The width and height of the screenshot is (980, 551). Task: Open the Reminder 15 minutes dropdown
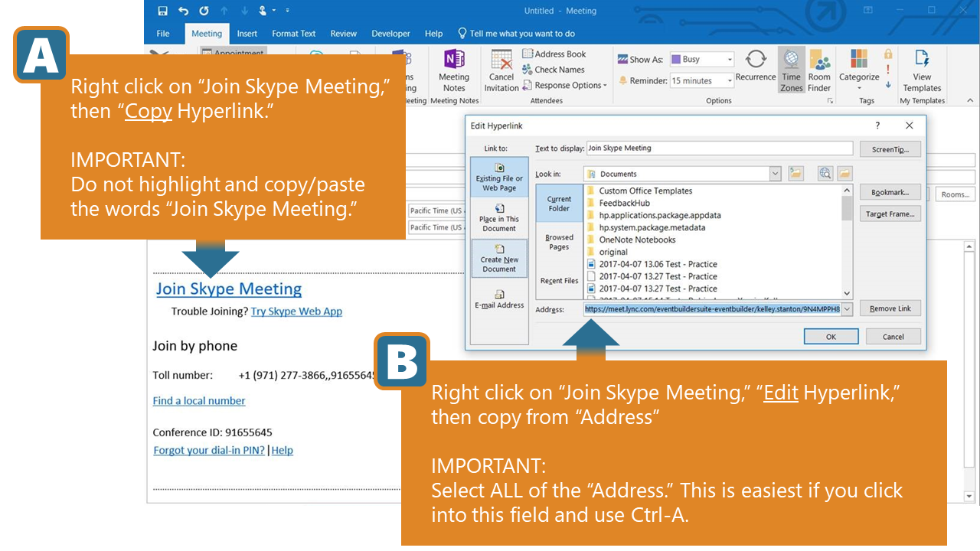[x=730, y=80]
